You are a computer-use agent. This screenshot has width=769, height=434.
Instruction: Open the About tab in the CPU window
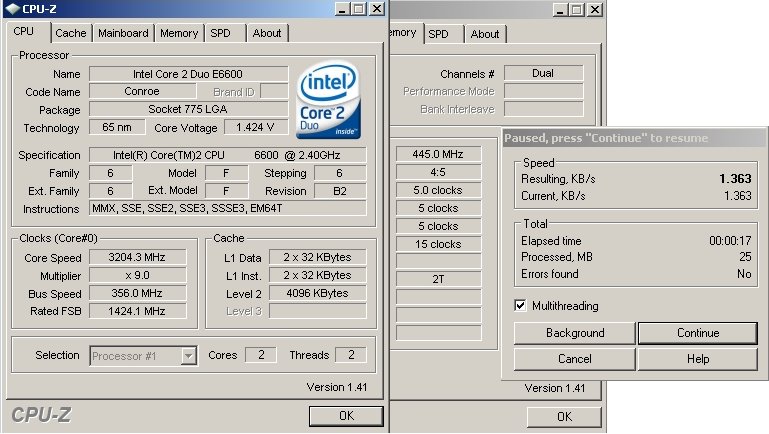(x=267, y=33)
